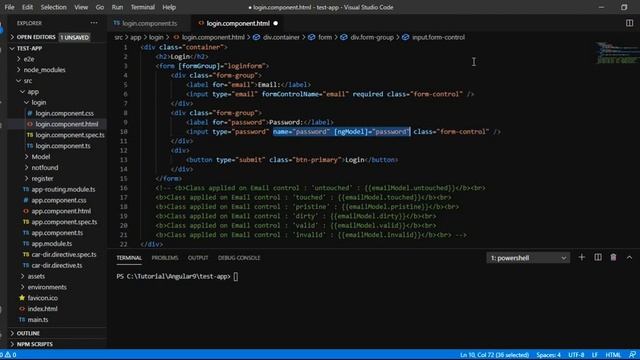The image size is (640, 360).
Task: Expand the NPM Scripts section
Action: pyautogui.click(x=34, y=344)
